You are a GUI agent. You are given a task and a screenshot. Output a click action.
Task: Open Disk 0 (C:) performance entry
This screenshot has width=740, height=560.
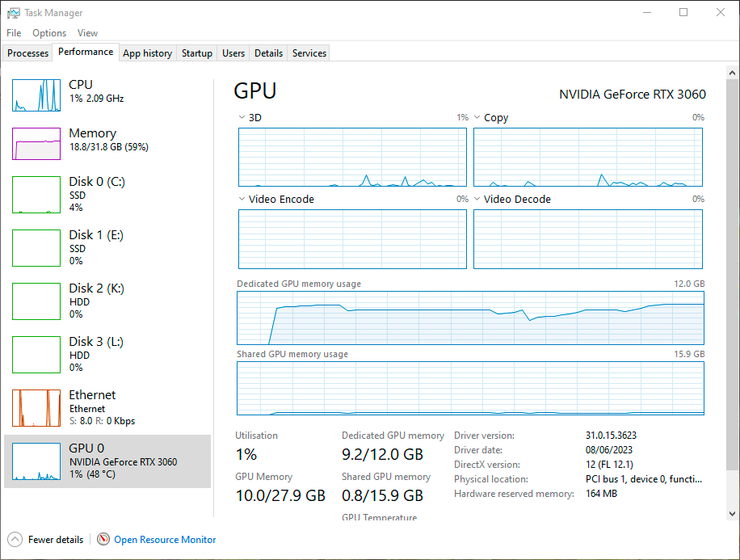[x=107, y=195]
